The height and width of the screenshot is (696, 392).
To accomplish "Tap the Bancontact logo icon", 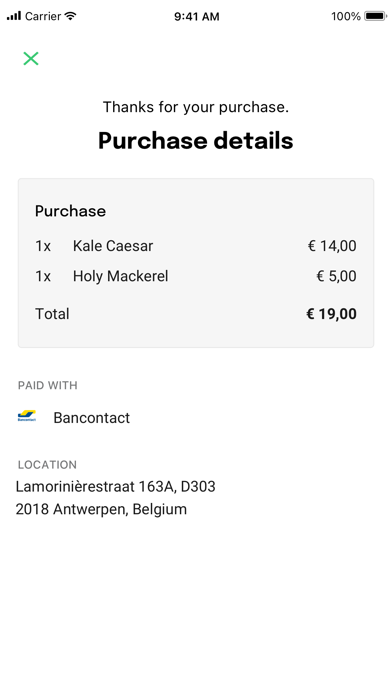I will pos(27,416).
